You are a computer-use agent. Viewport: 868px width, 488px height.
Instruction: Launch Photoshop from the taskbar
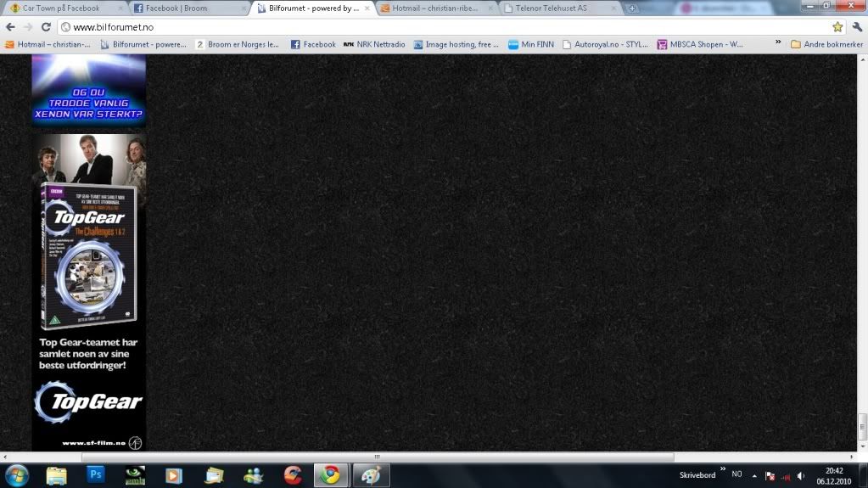tap(96, 474)
